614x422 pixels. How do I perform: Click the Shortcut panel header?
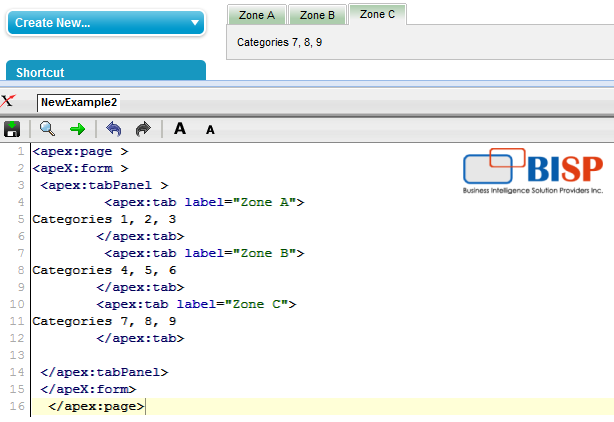(x=106, y=72)
